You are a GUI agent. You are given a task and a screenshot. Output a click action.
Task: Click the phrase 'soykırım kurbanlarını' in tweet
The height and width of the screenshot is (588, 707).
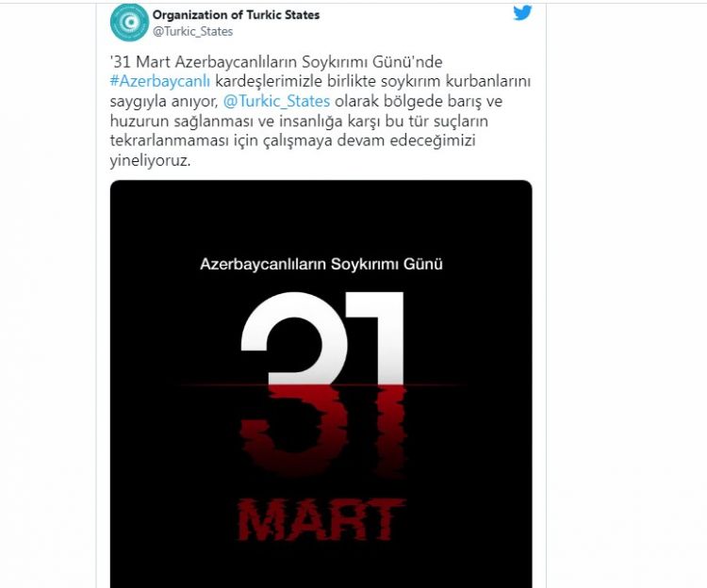click(456, 82)
